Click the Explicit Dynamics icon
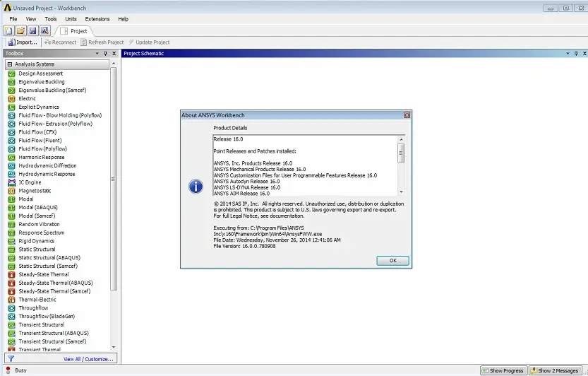This screenshot has width=588, height=376. 11,107
